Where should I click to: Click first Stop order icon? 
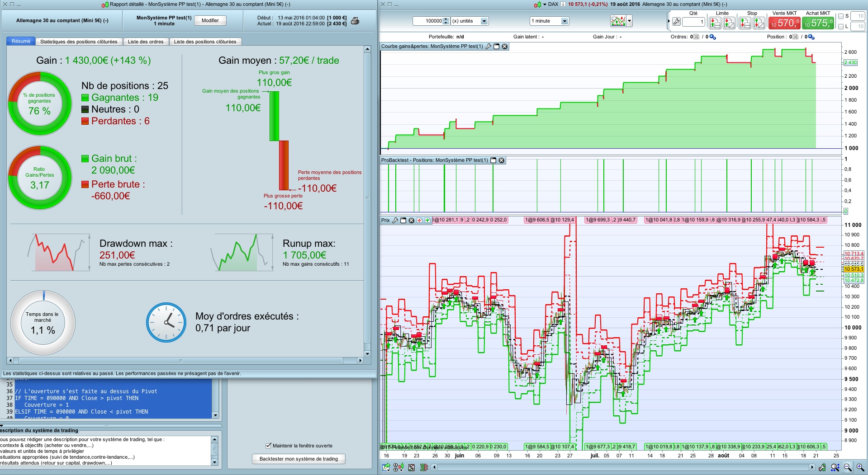click(745, 23)
